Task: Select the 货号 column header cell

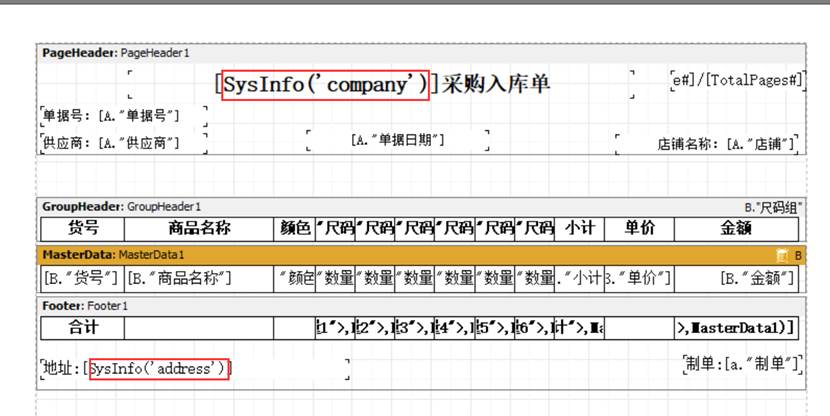Action: click(83, 228)
